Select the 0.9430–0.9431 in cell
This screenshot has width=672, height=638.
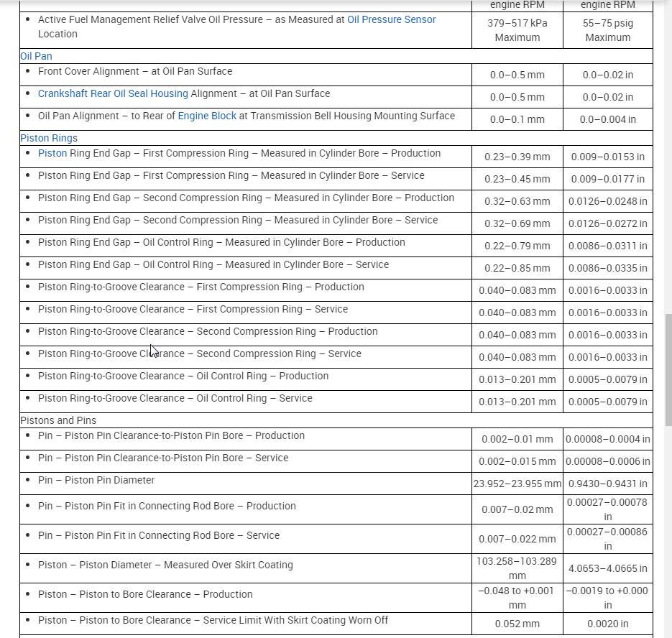click(608, 484)
